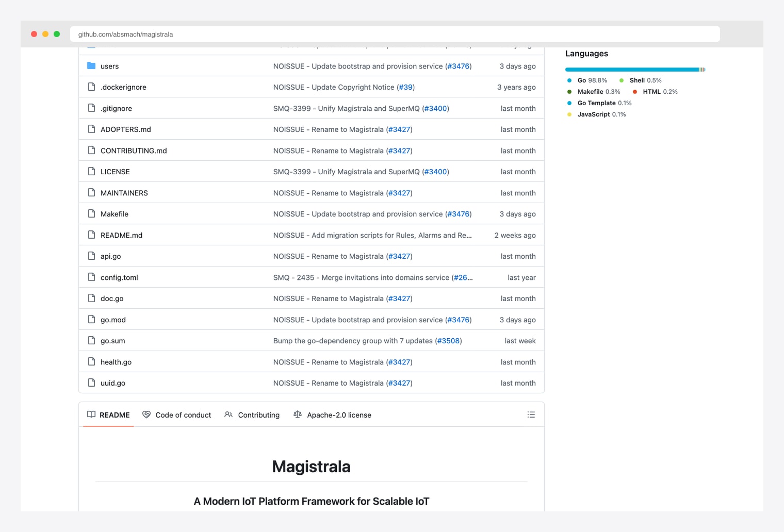Open the uuid.go file

[113, 383]
